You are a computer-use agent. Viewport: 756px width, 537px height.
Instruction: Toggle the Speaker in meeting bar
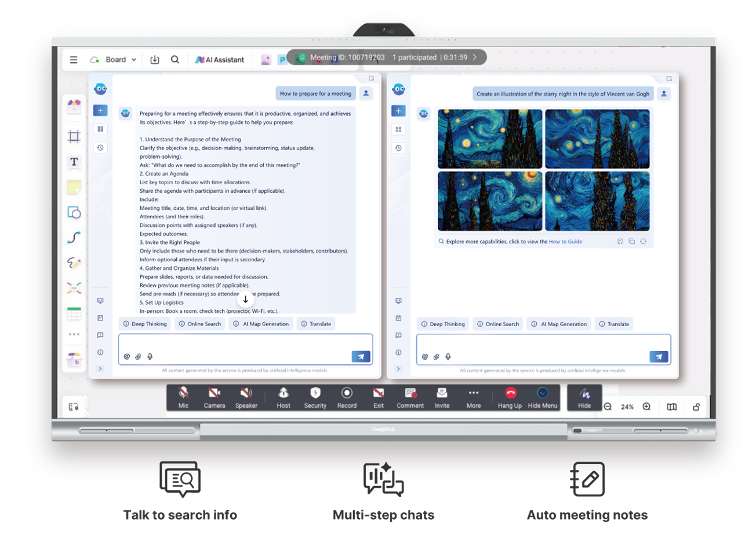click(x=246, y=397)
